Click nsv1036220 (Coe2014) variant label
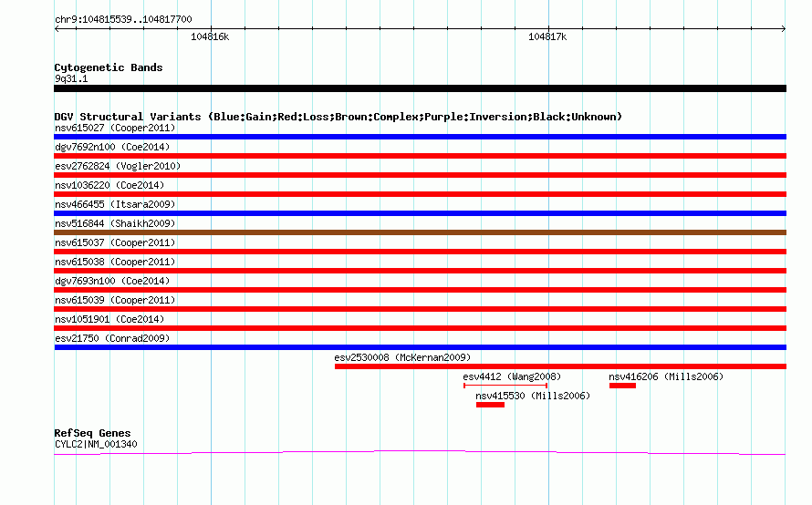Viewport: 812px width, 505px height. (109, 185)
